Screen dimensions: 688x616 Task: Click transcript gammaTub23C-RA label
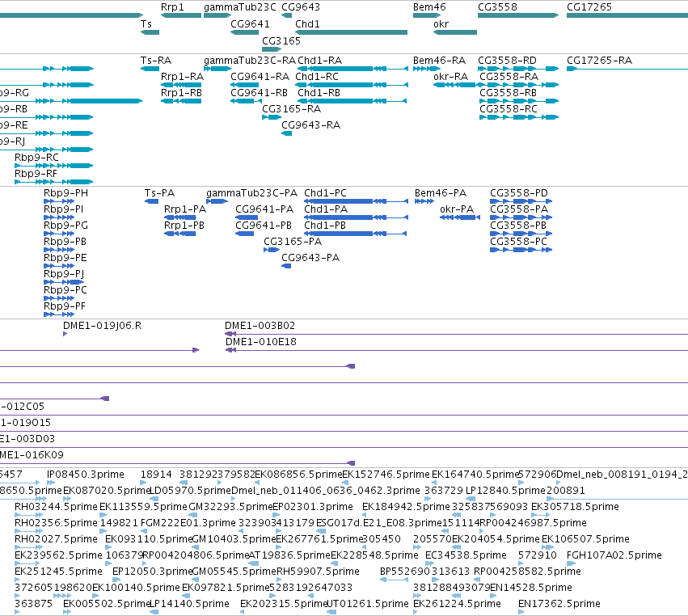click(x=249, y=61)
